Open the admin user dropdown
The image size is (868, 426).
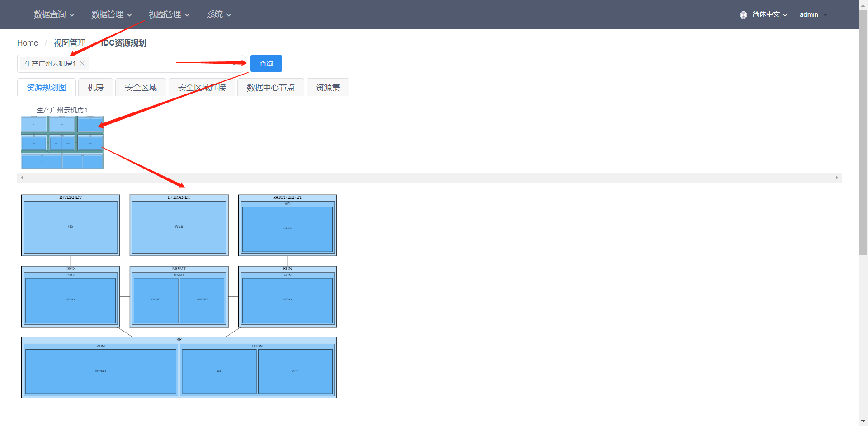[x=813, y=14]
